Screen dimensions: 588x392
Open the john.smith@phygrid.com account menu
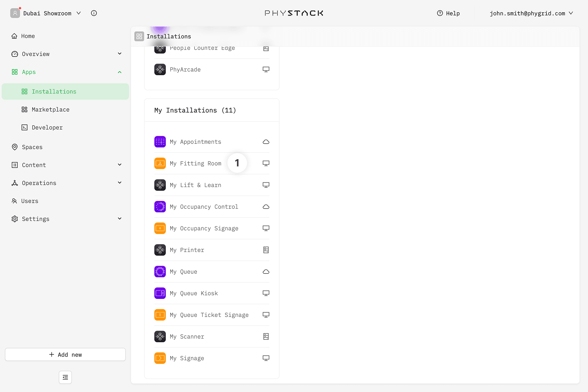click(x=531, y=13)
